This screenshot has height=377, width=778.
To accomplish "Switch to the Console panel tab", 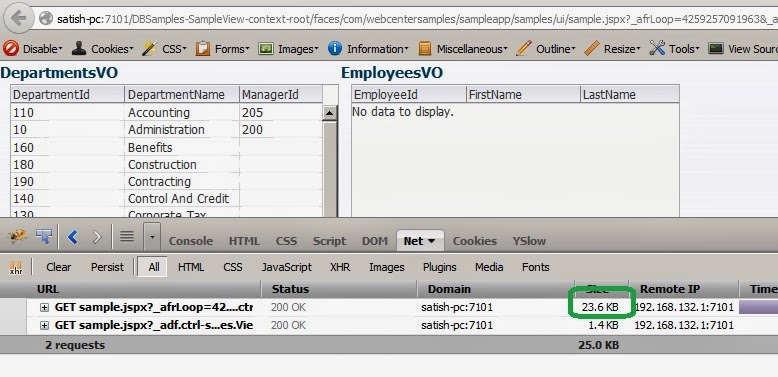I will coord(191,241).
